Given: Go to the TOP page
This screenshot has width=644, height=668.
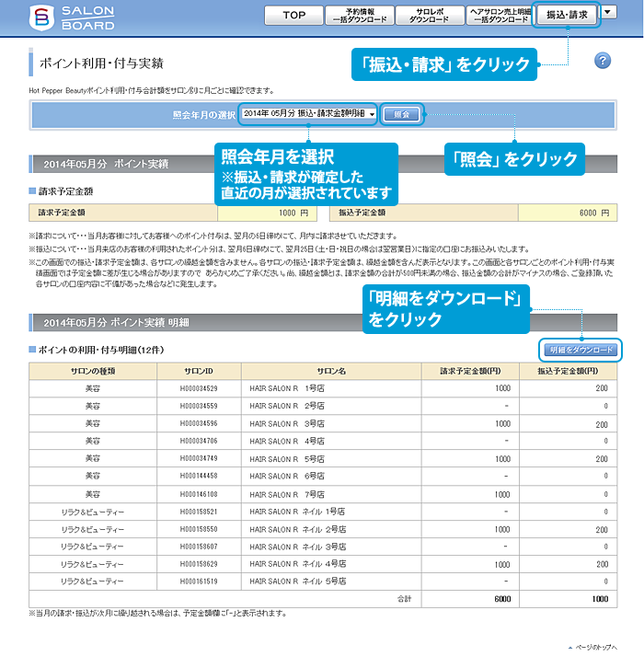Looking at the screenshot, I should pyautogui.click(x=294, y=15).
